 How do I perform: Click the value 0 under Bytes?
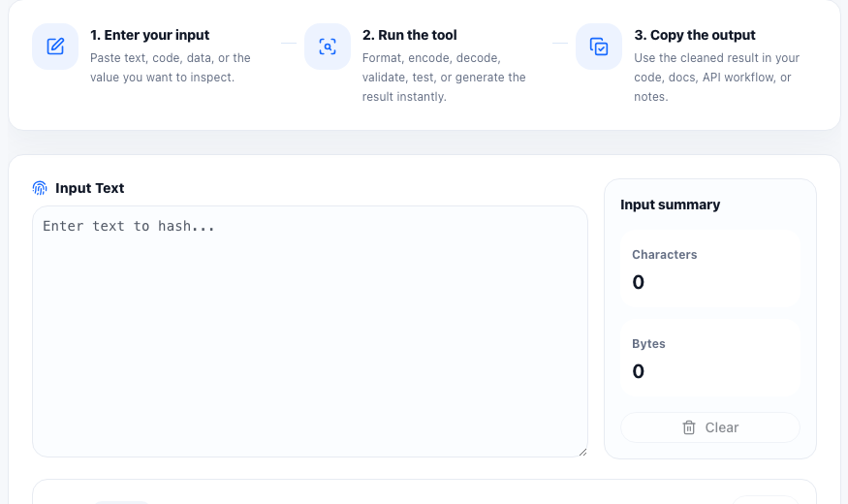pos(638,371)
